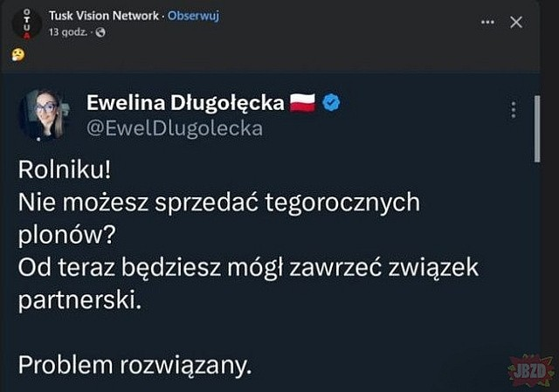559x392 pixels.
Task: Open Ewelina Długołęcka's profile picture
Action: pyautogui.click(x=45, y=114)
